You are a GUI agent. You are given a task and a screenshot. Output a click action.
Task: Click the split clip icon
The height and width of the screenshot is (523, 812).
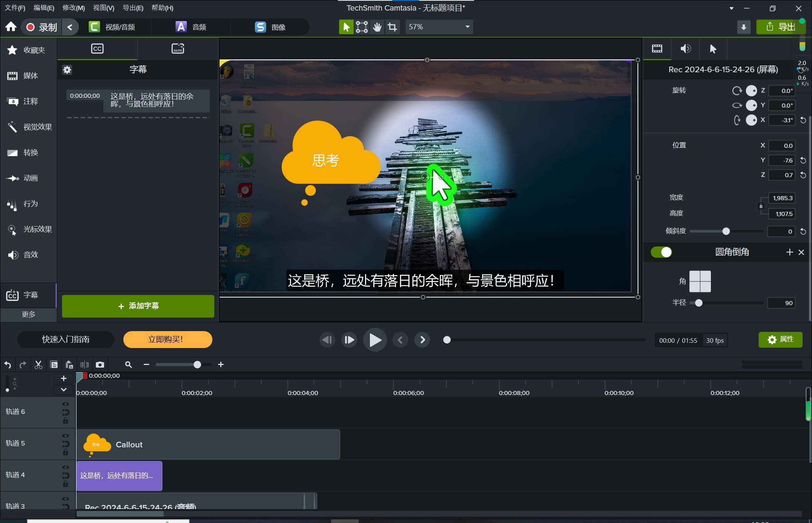[84, 365]
